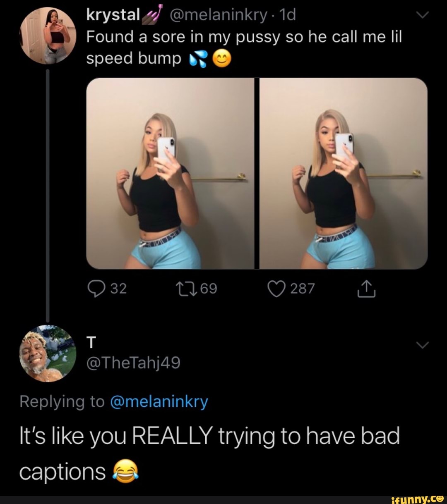The image size is (447, 504).
Task: Click @melaninkry link after 'Replying to'
Action: point(159,401)
